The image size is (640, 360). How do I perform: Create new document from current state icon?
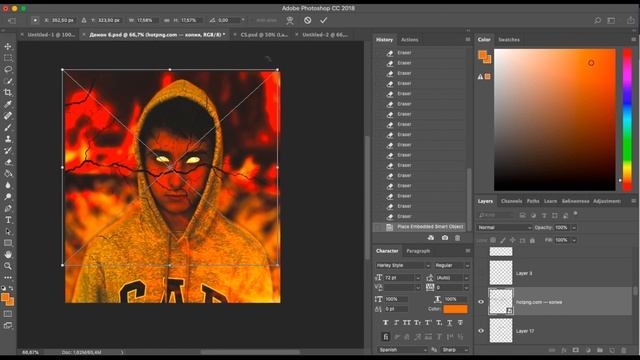click(x=431, y=238)
